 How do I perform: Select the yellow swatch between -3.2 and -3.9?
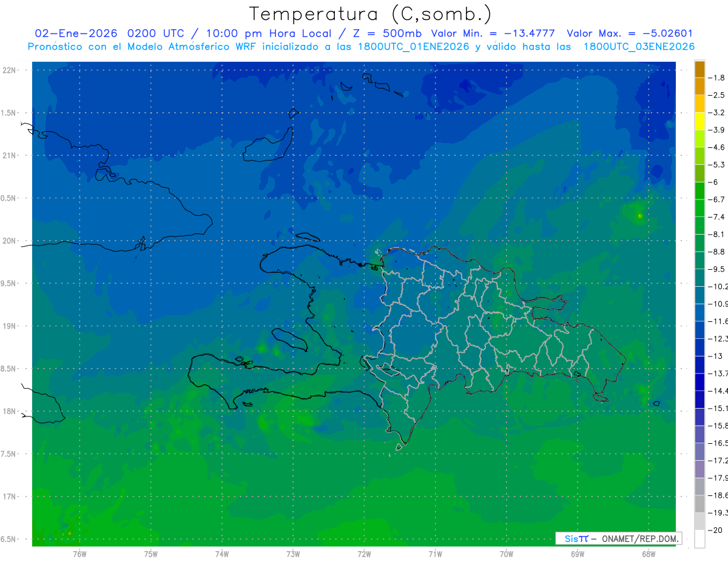pyautogui.click(x=699, y=121)
